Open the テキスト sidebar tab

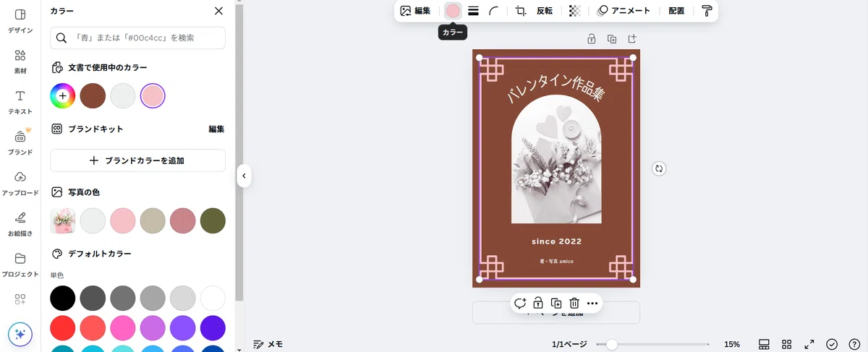(x=20, y=102)
